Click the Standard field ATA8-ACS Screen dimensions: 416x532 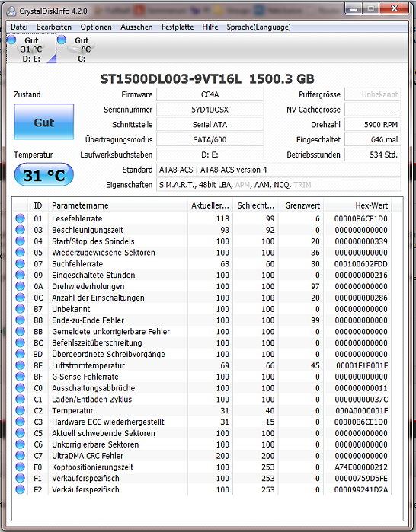click(278, 169)
